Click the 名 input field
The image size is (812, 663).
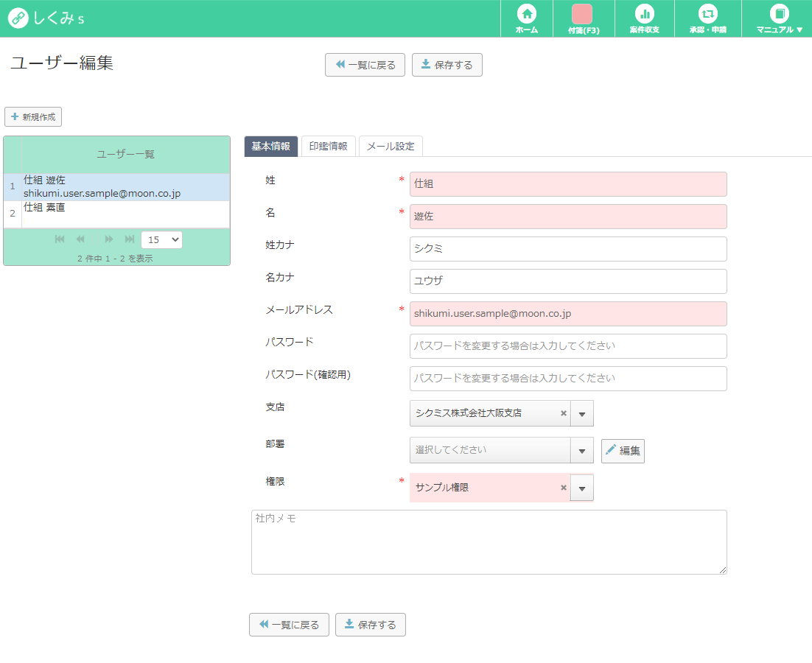[568, 217]
